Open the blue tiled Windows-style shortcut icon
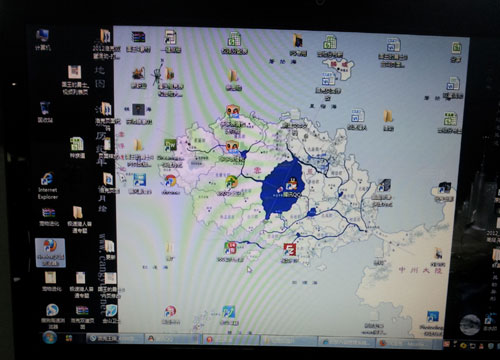This screenshot has width=500, height=360. point(139,183)
